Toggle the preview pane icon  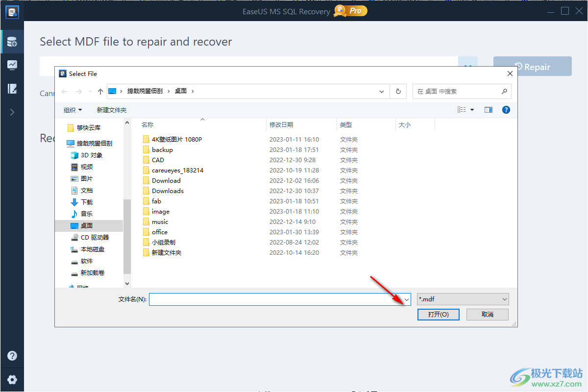489,110
